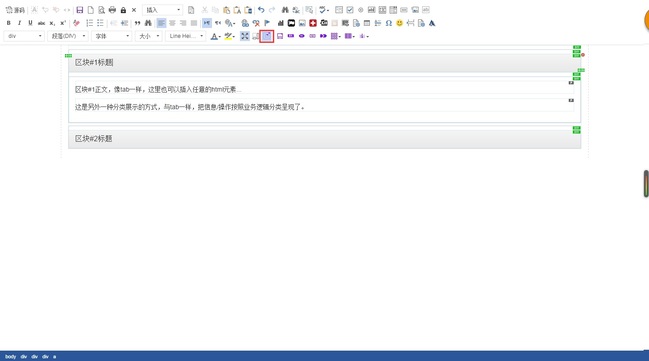Image resolution: width=649 pixels, height=361 pixels.
Task: Select the body element in path bar
Action: click(x=10, y=356)
